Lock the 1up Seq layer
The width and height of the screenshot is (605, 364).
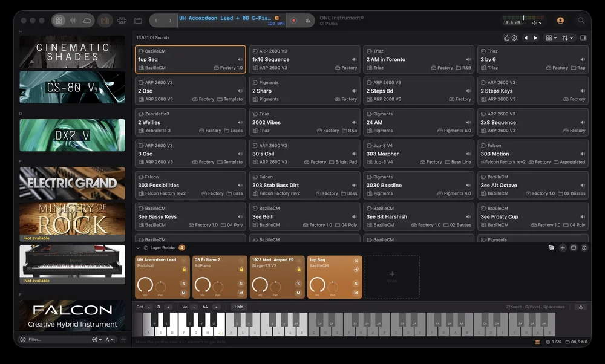point(356,270)
